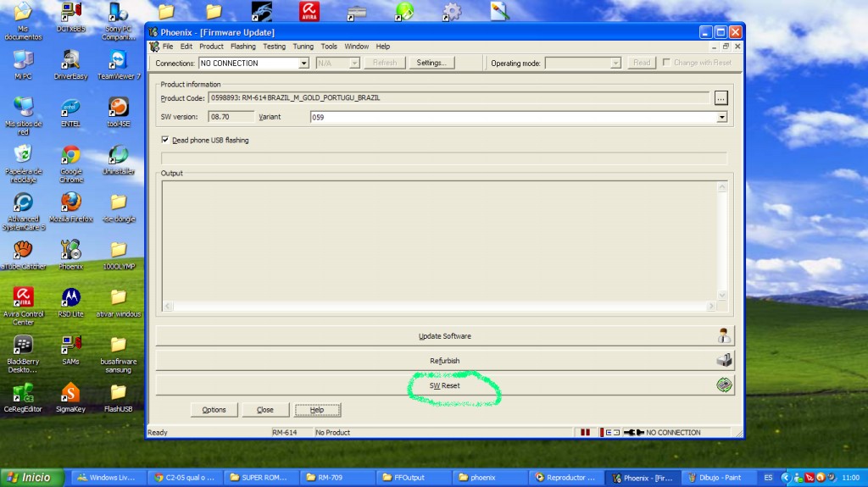
Task: Open RSD Lite desktop icon
Action: (71, 302)
